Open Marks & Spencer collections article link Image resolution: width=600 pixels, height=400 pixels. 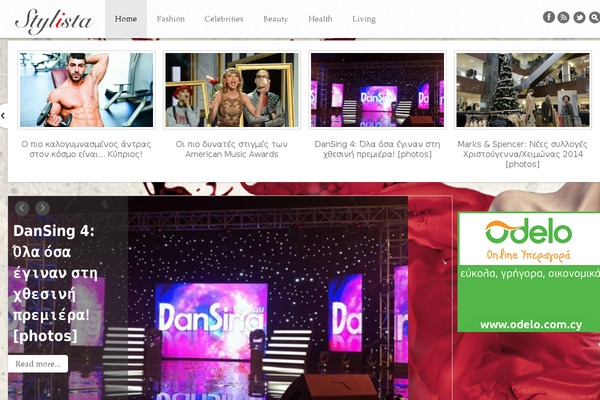coord(522,154)
